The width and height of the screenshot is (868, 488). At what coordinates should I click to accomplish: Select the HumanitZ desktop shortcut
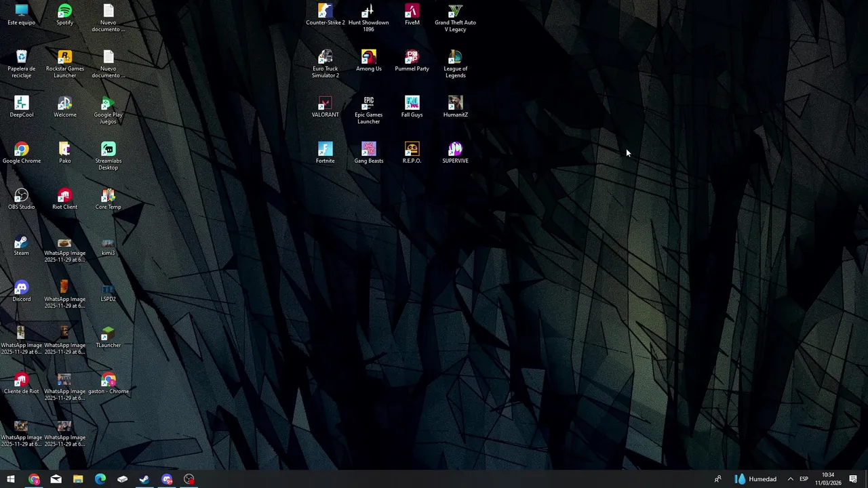tap(456, 107)
